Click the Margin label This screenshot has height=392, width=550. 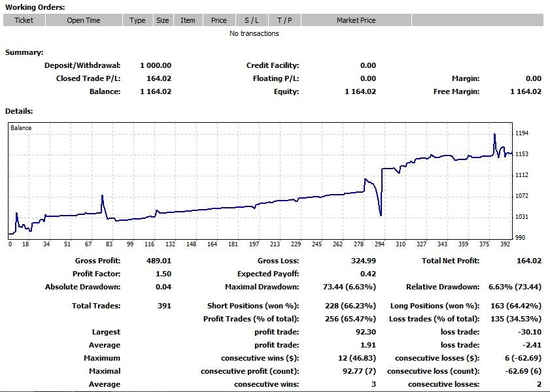pyautogui.click(x=466, y=78)
